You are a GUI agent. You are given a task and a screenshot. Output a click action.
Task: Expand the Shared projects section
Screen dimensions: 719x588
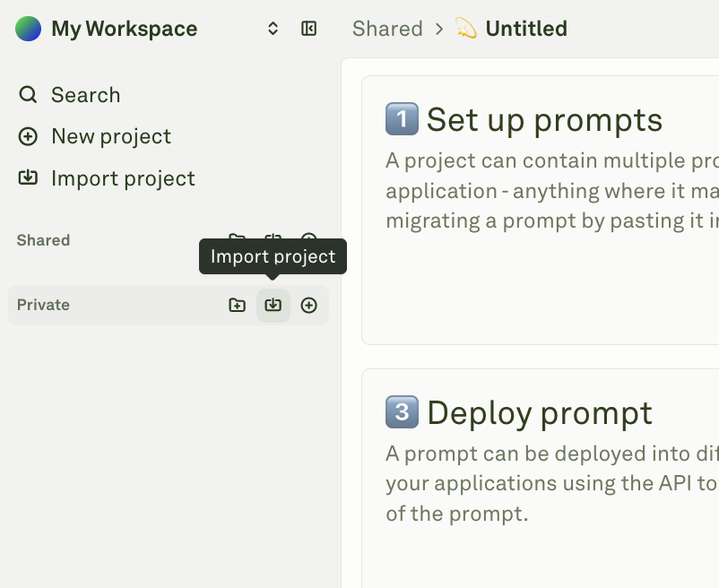tap(42, 240)
